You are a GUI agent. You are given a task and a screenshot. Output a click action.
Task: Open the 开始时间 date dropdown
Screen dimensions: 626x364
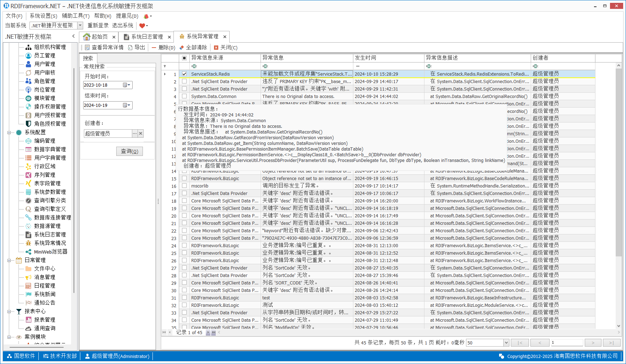click(x=127, y=85)
